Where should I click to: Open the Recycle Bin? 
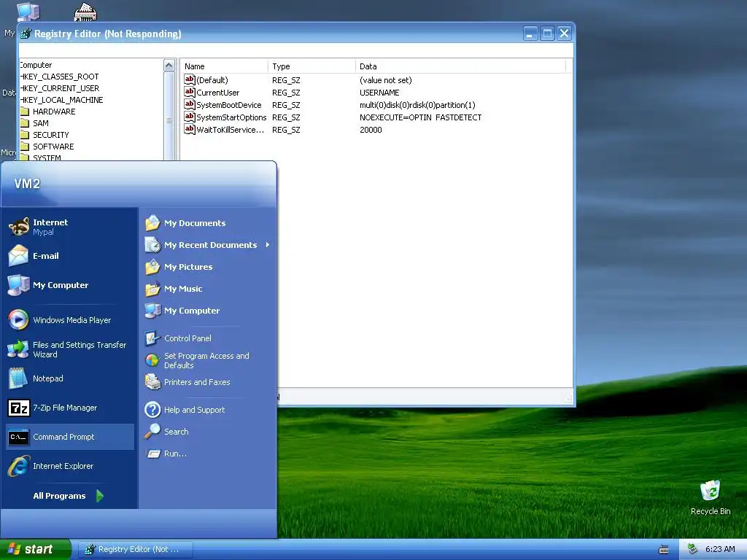coord(711,497)
